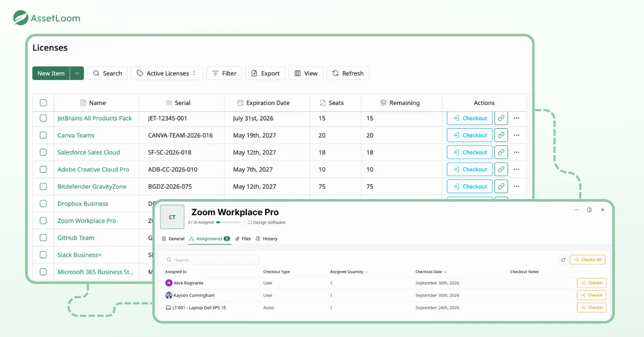Copy link for Bitdefender GravityZone
The height and width of the screenshot is (337, 644).
click(x=501, y=187)
